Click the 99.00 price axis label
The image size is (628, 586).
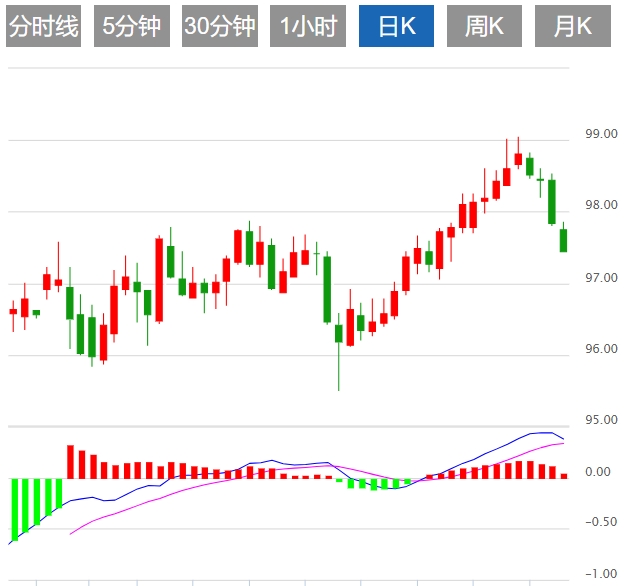(601, 134)
